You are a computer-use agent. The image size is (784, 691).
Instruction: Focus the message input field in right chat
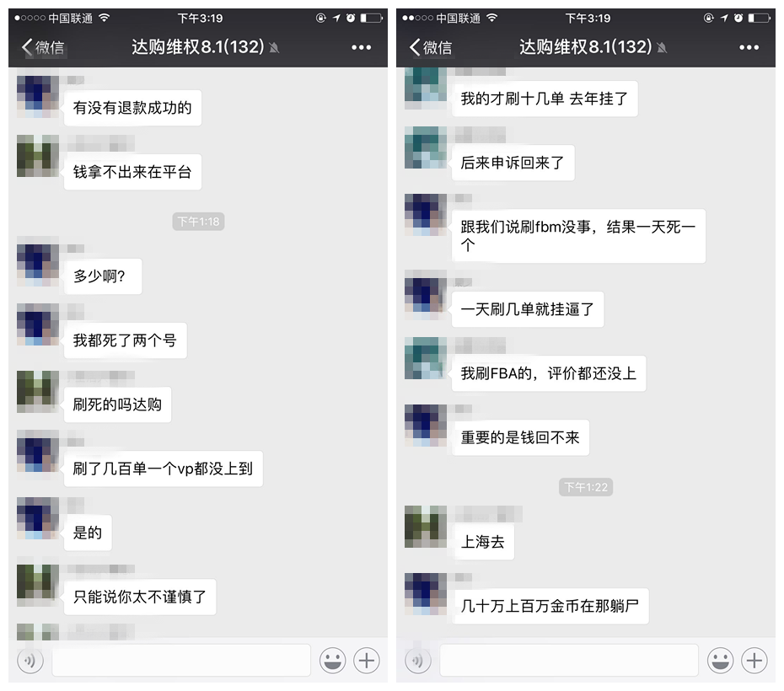pyautogui.click(x=568, y=660)
